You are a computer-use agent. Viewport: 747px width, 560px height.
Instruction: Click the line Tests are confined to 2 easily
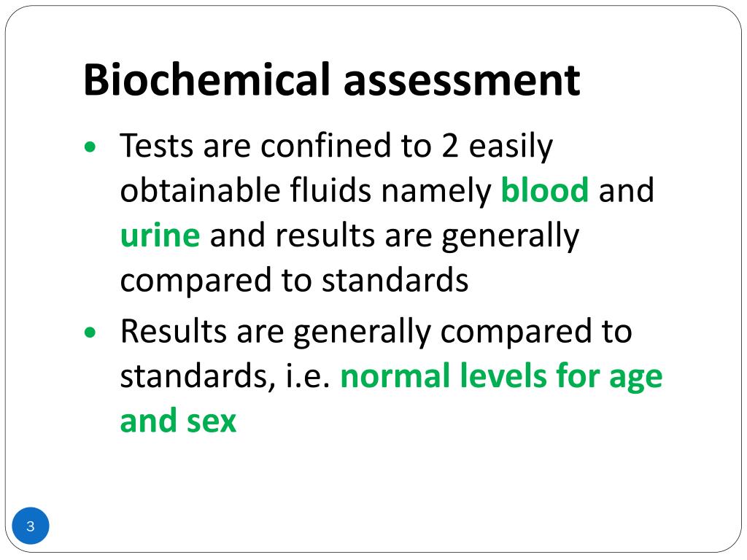coord(336,146)
